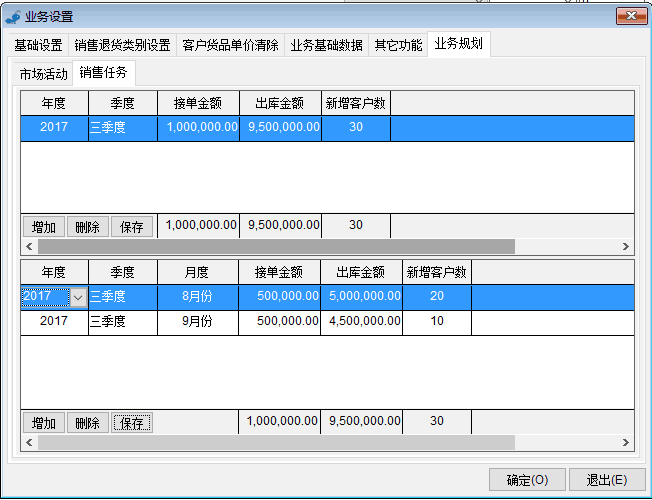This screenshot has height=500, width=652.
Task: Click the right scroll arrow of the quarterly table
Action: tap(627, 246)
